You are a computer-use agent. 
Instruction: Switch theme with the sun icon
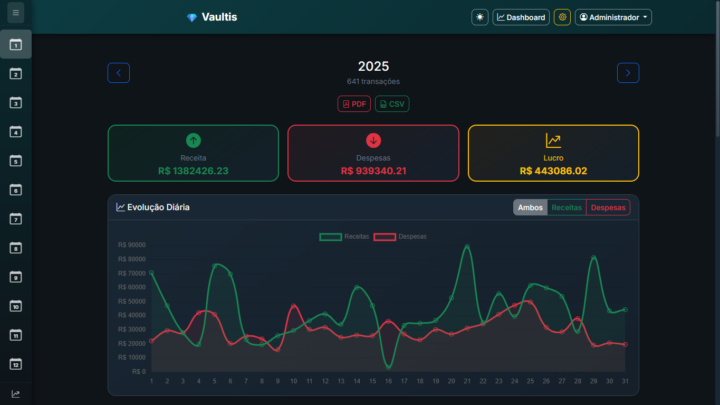[480, 17]
